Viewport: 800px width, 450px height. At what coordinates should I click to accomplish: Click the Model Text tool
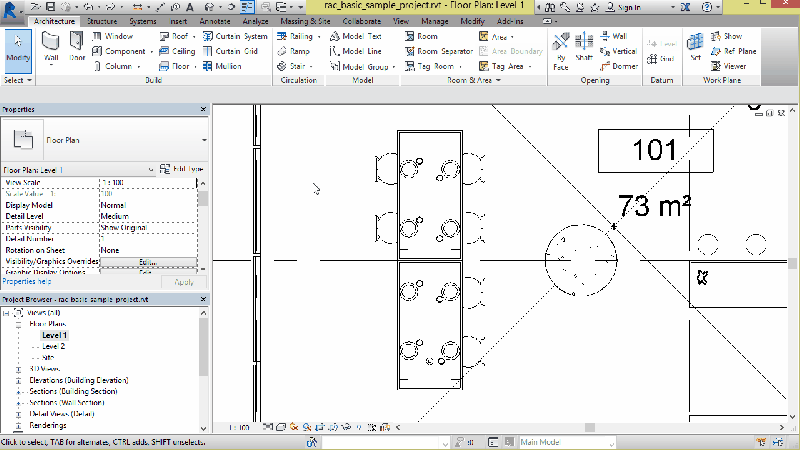click(x=356, y=36)
